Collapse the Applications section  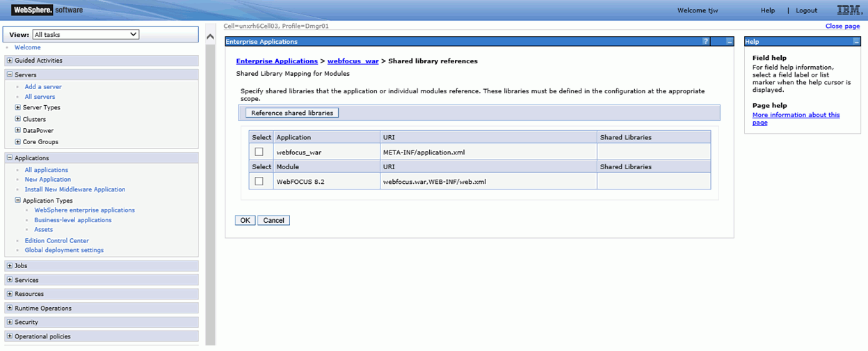[x=9, y=158]
